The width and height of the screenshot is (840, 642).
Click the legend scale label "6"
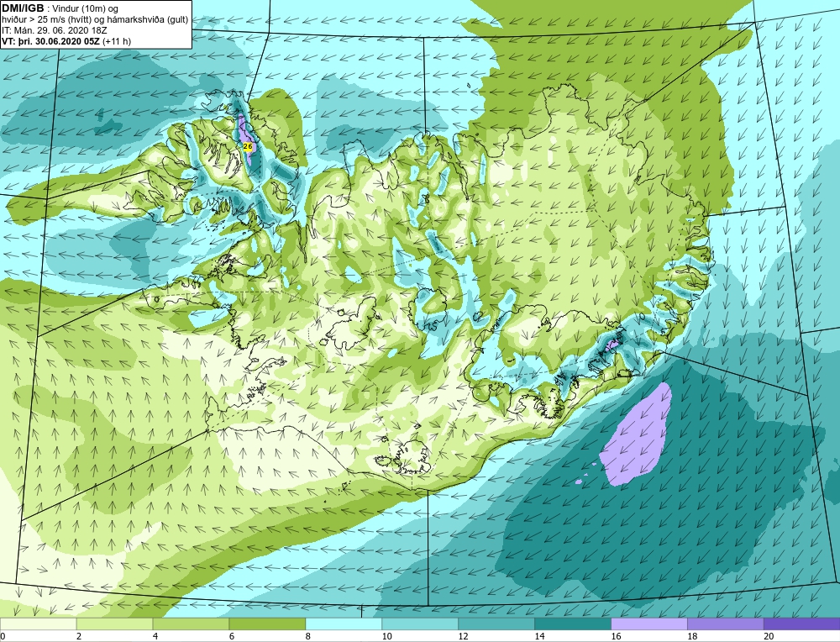tap(232, 636)
